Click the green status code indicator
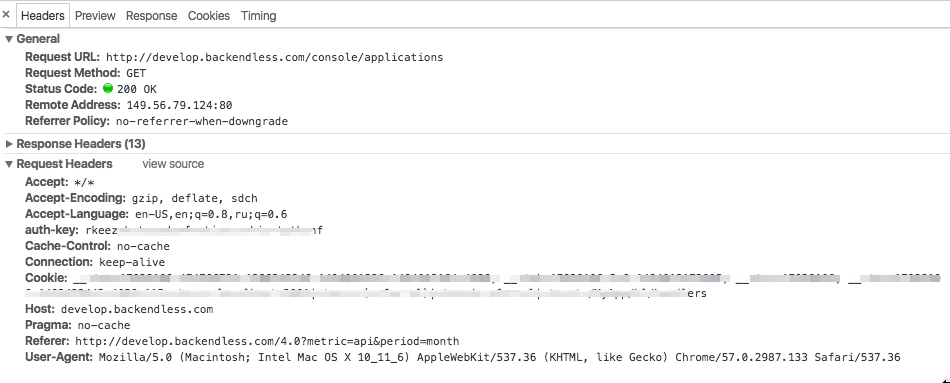The width and height of the screenshot is (950, 383). pyautogui.click(x=108, y=88)
